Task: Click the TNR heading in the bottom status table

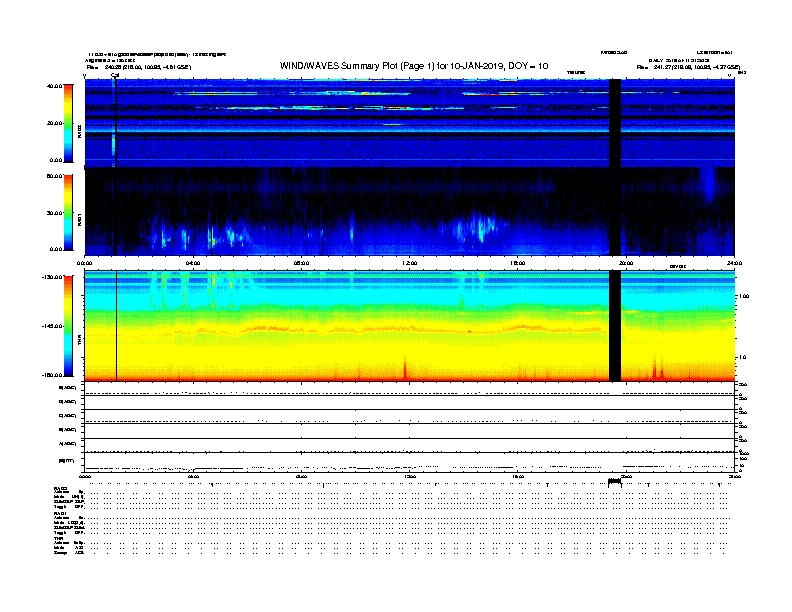Action: point(58,538)
